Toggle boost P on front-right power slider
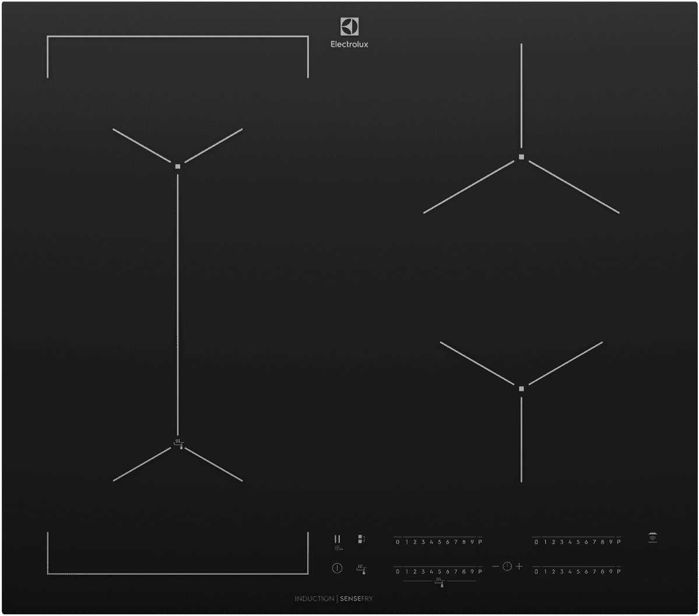 618,571
